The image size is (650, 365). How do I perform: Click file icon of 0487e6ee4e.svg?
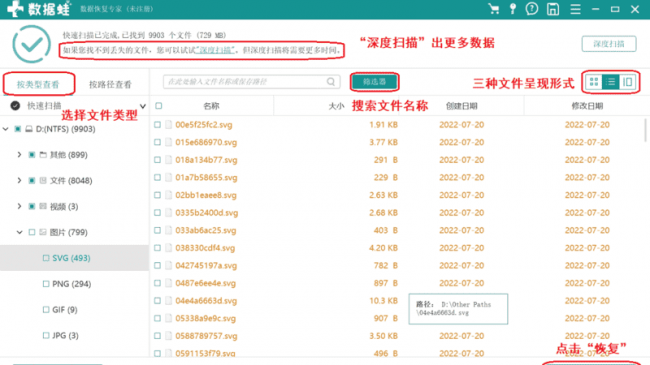pos(168,283)
